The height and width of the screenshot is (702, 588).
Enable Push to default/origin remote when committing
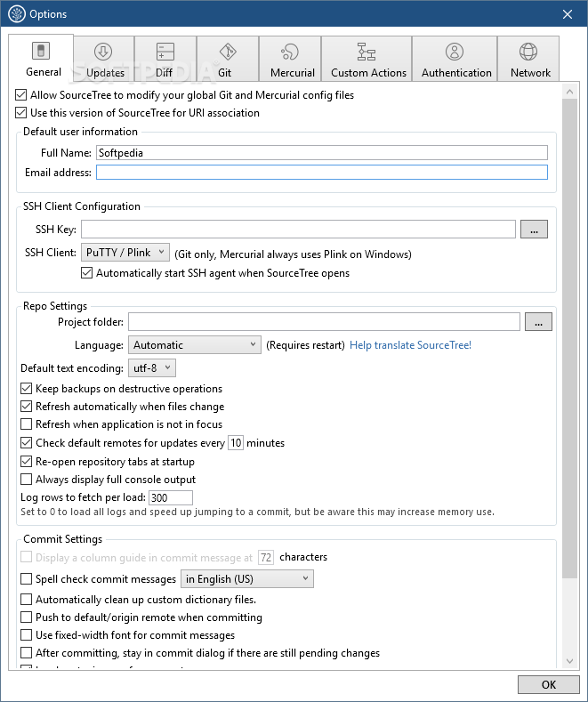point(27,617)
